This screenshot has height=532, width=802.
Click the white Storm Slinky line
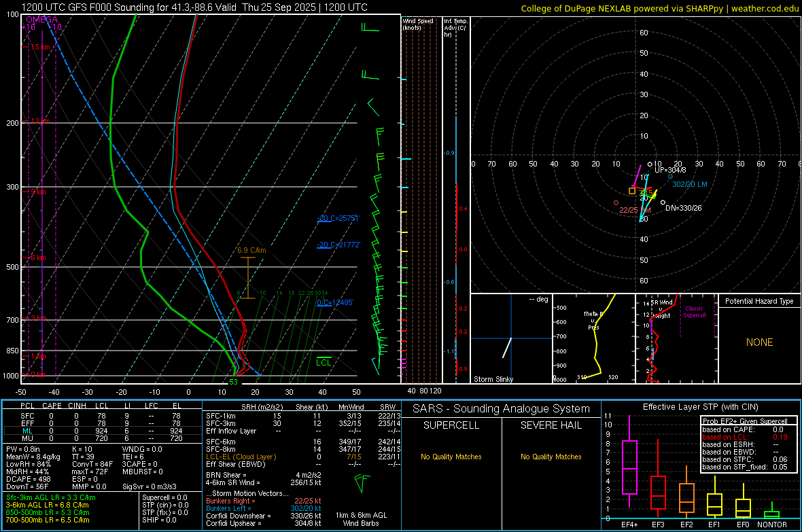(x=507, y=347)
